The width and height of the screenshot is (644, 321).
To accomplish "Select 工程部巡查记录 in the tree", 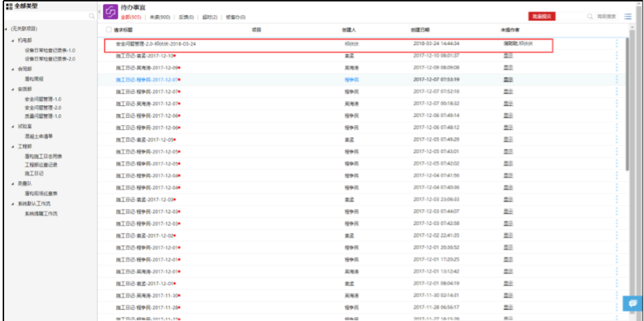I will (41, 165).
